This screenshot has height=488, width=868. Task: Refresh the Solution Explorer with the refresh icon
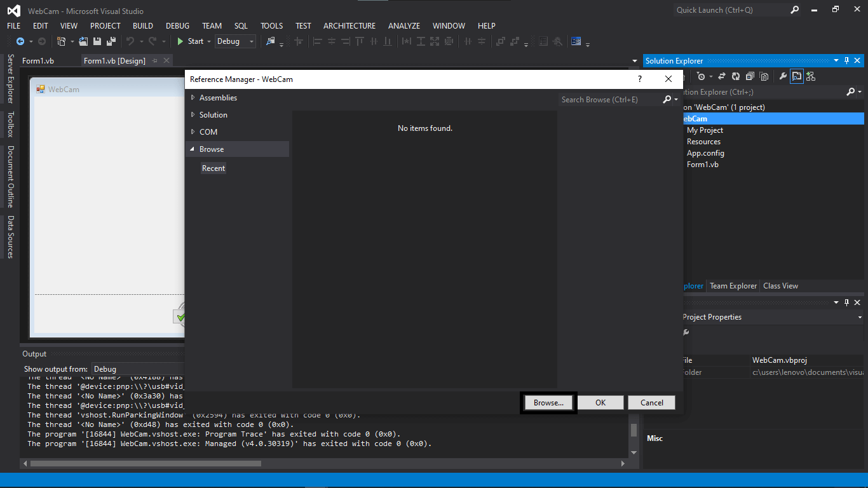[x=735, y=76]
